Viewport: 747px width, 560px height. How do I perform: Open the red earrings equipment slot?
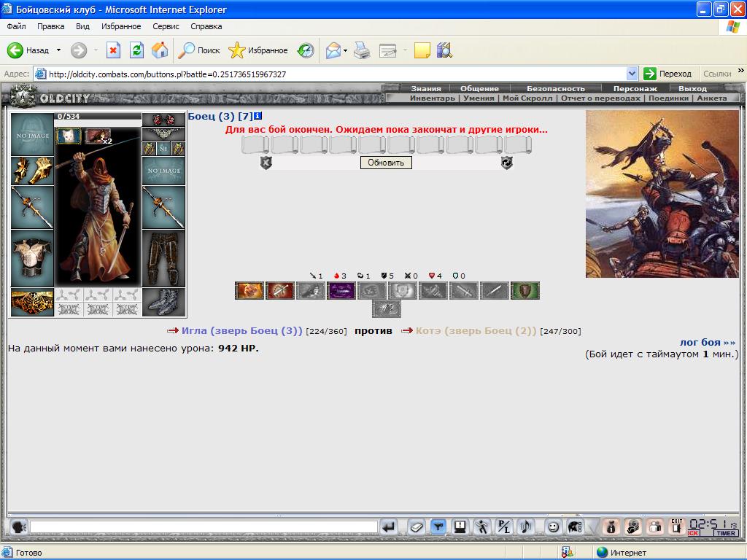tap(163, 120)
